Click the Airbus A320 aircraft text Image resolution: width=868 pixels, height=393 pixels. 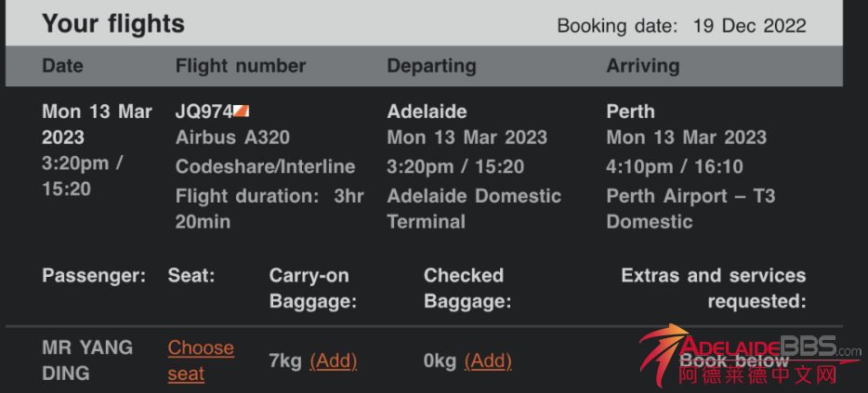pyautogui.click(x=232, y=138)
